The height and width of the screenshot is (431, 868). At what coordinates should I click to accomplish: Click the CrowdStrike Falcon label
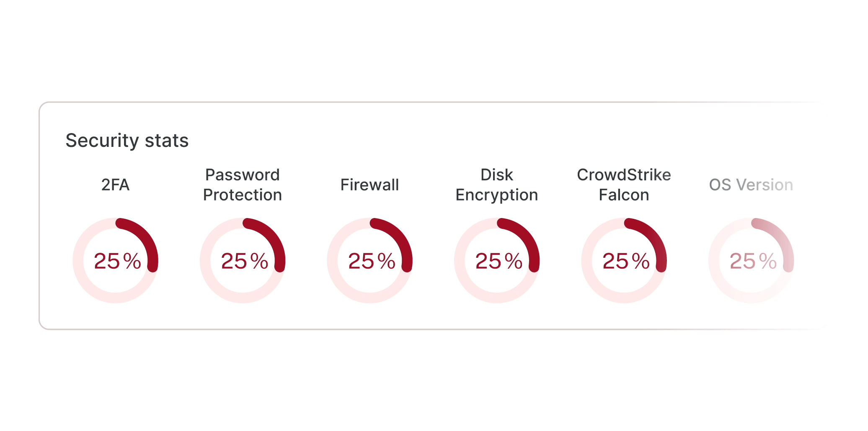(624, 185)
